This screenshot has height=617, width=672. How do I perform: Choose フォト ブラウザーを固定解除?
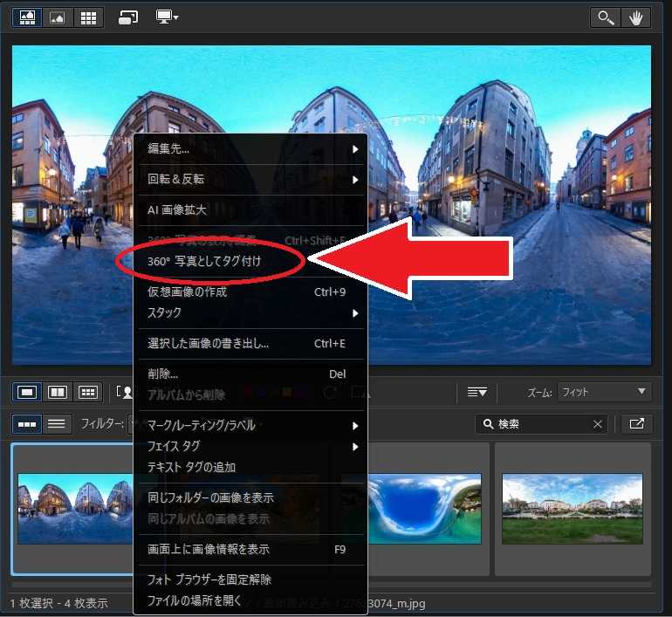250,579
